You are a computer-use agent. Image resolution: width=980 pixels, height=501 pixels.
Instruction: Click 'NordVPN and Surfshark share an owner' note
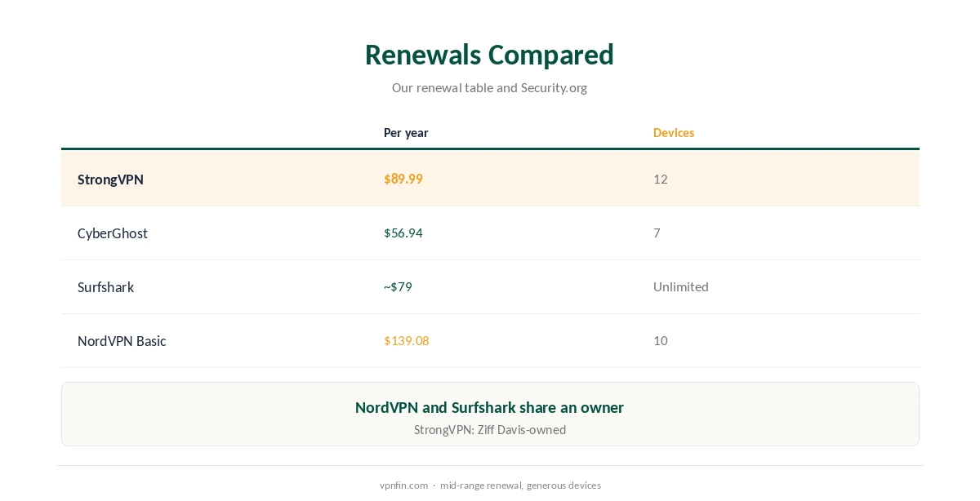tap(489, 407)
